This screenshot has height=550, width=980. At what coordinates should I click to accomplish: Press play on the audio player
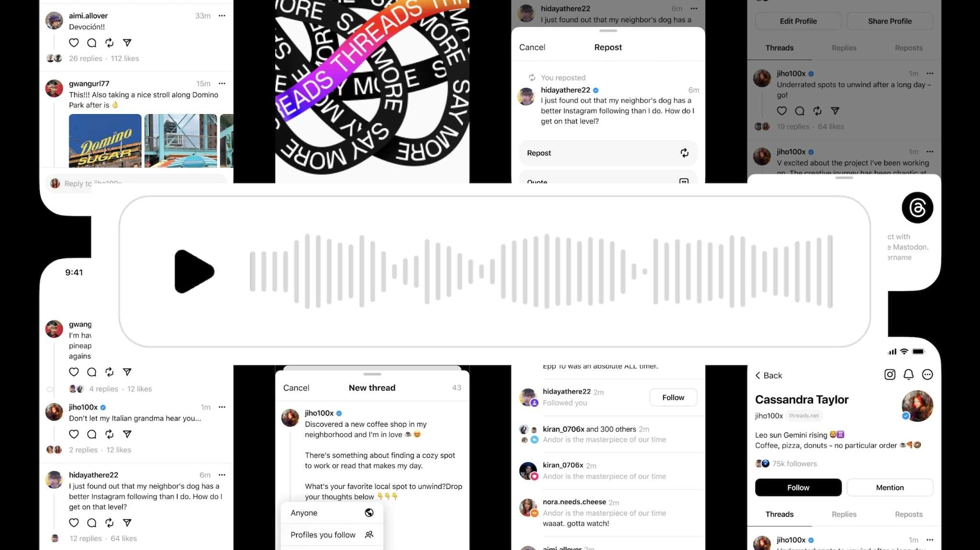pyautogui.click(x=195, y=271)
